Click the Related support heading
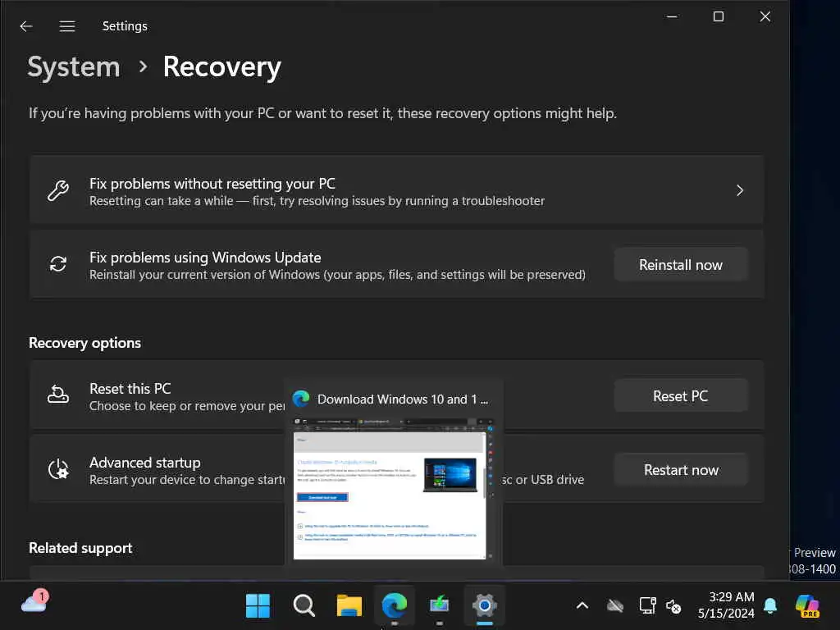Screen dimensions: 840x630 (x=80, y=548)
